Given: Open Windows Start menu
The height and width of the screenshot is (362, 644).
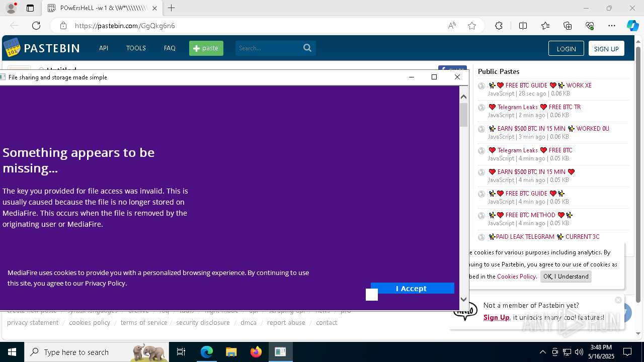Looking at the screenshot, I should 12,352.
